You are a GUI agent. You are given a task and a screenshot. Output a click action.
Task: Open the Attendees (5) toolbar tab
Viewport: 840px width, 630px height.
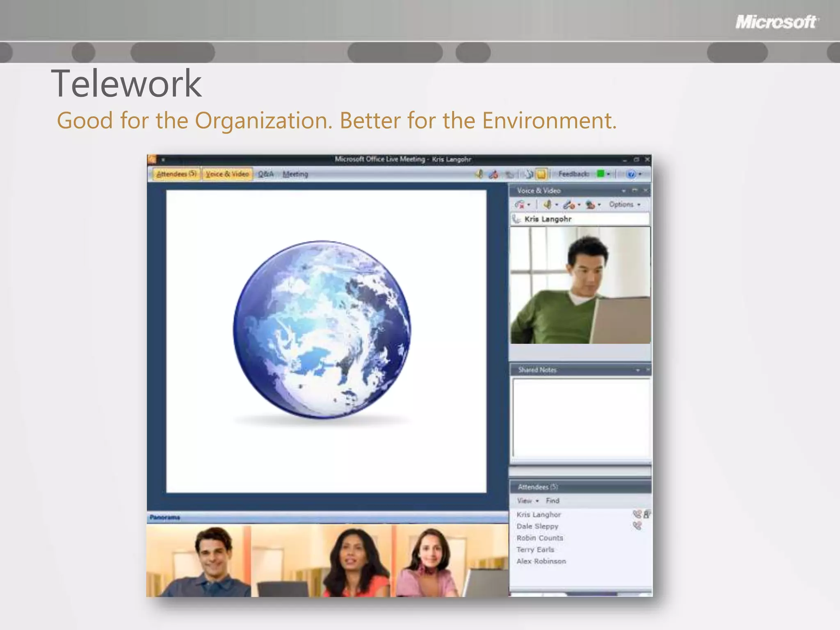coord(176,174)
